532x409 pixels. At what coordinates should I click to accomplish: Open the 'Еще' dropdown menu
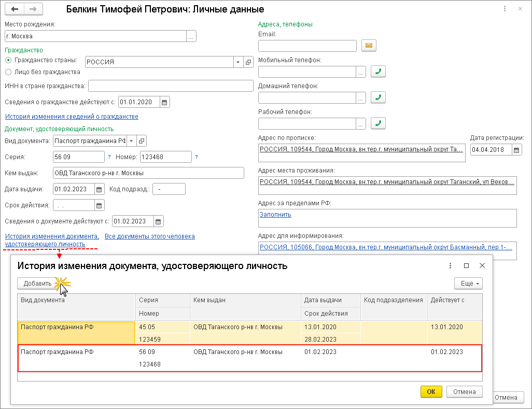(468, 284)
